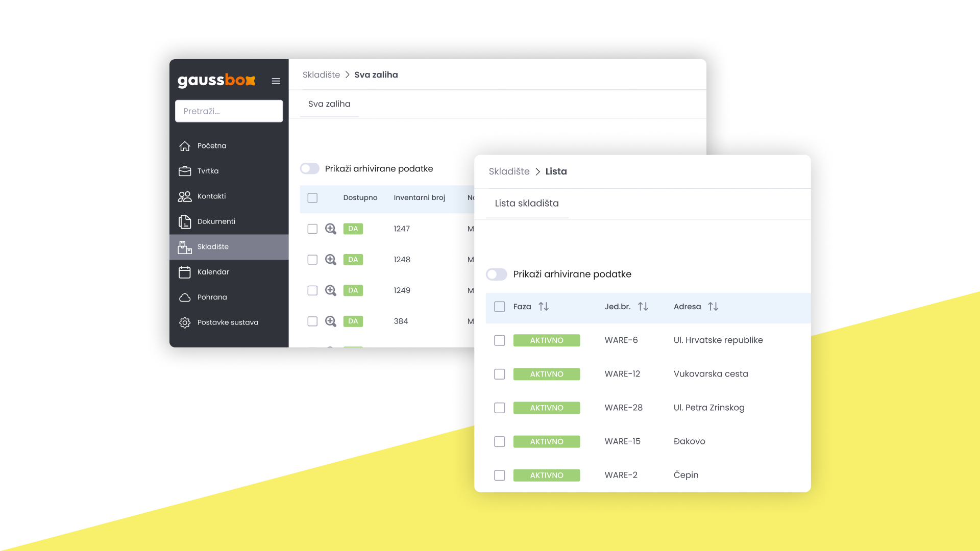Click DA badge for inventory 384
The image size is (980, 551).
(353, 321)
